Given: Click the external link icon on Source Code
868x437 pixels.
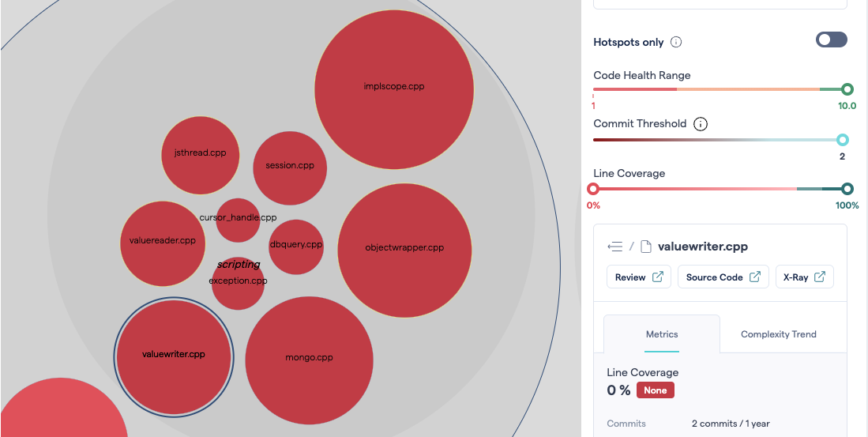Looking at the screenshot, I should pos(754,277).
